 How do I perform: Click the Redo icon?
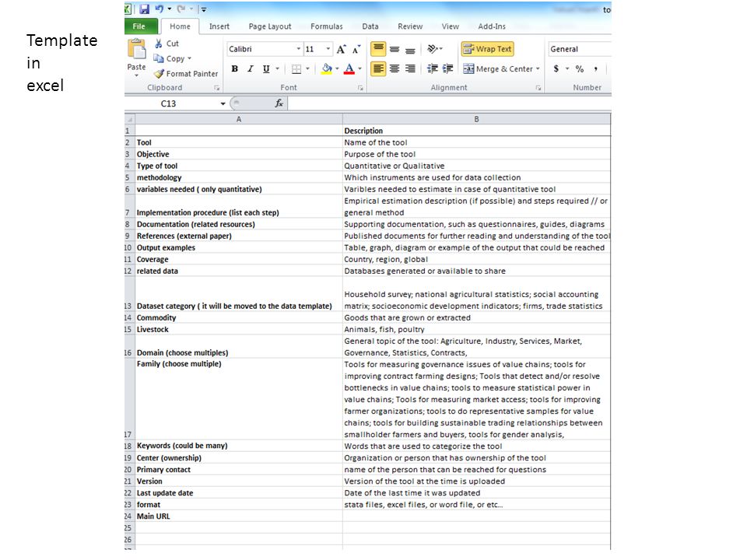click(181, 9)
